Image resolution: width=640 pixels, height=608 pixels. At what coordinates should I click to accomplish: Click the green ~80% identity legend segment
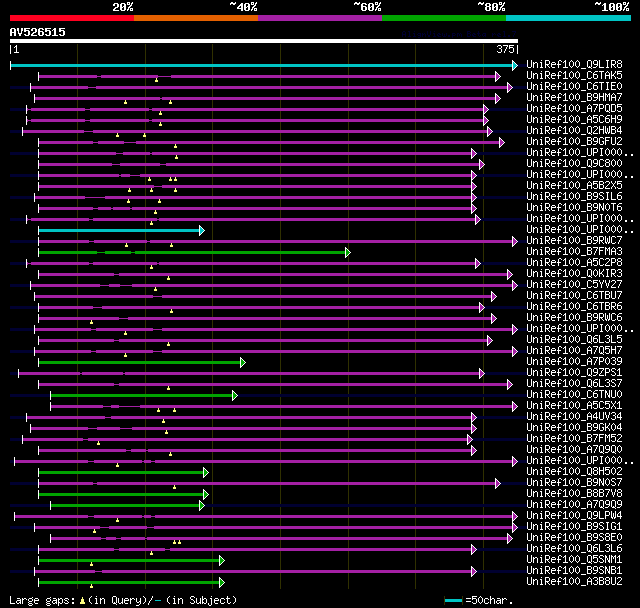[444, 18]
